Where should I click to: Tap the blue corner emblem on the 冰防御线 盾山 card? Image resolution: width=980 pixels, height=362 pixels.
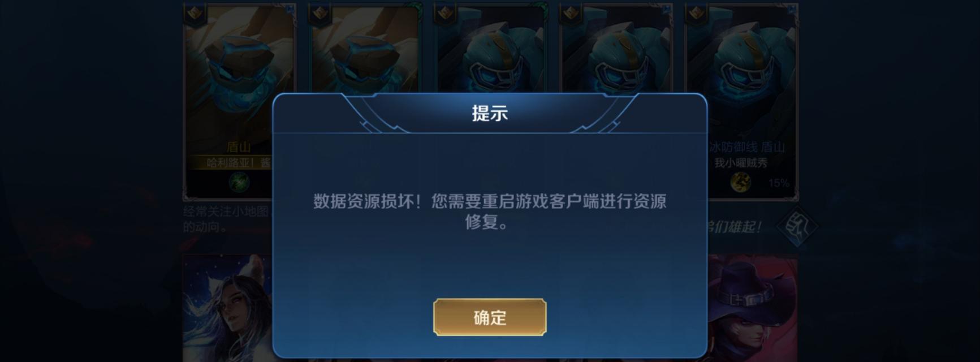tap(791, 9)
